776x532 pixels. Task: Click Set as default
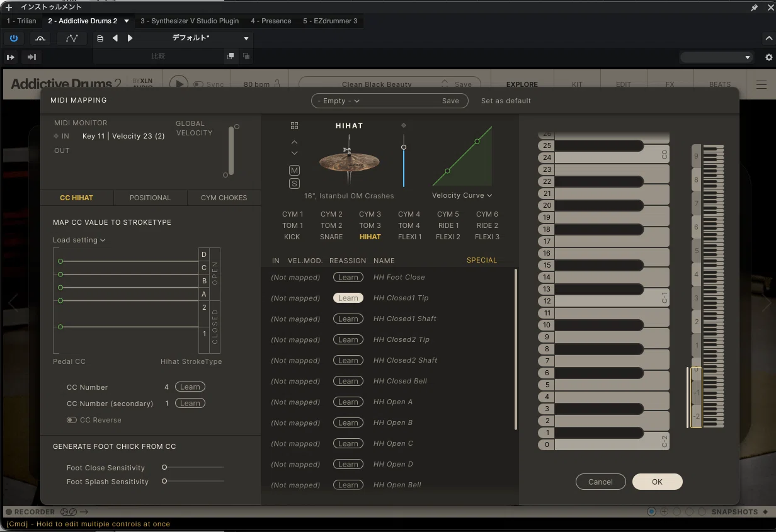(x=506, y=101)
